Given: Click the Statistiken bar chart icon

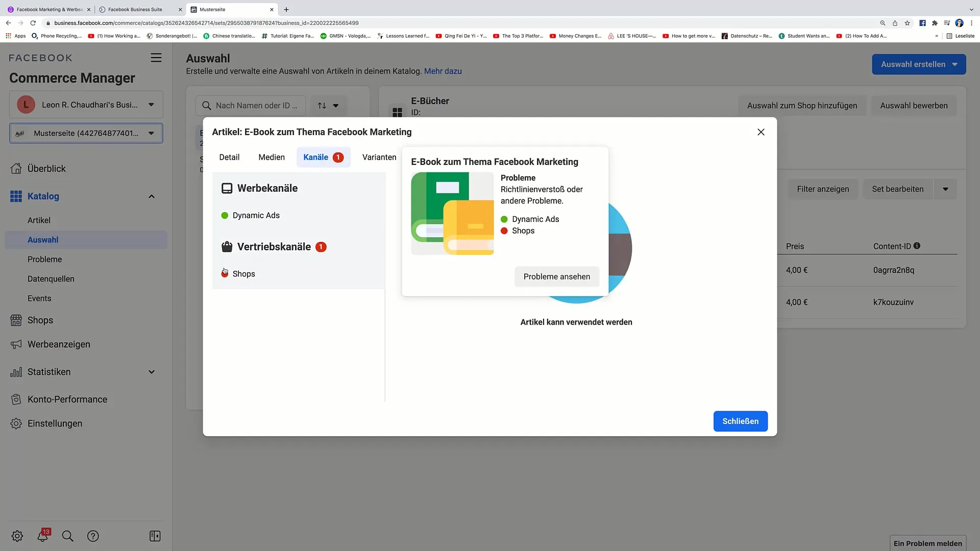Looking at the screenshot, I should (16, 372).
